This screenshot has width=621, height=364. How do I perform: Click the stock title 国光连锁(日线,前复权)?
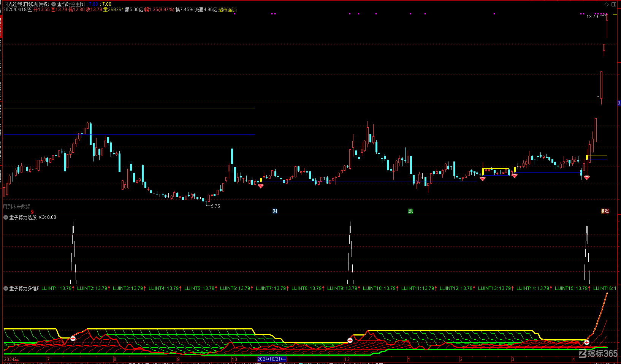pyautogui.click(x=27, y=4)
